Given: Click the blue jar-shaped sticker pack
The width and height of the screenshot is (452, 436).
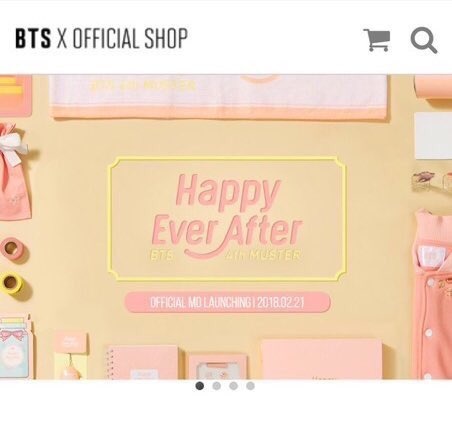Looking at the screenshot, I should 15,347.
